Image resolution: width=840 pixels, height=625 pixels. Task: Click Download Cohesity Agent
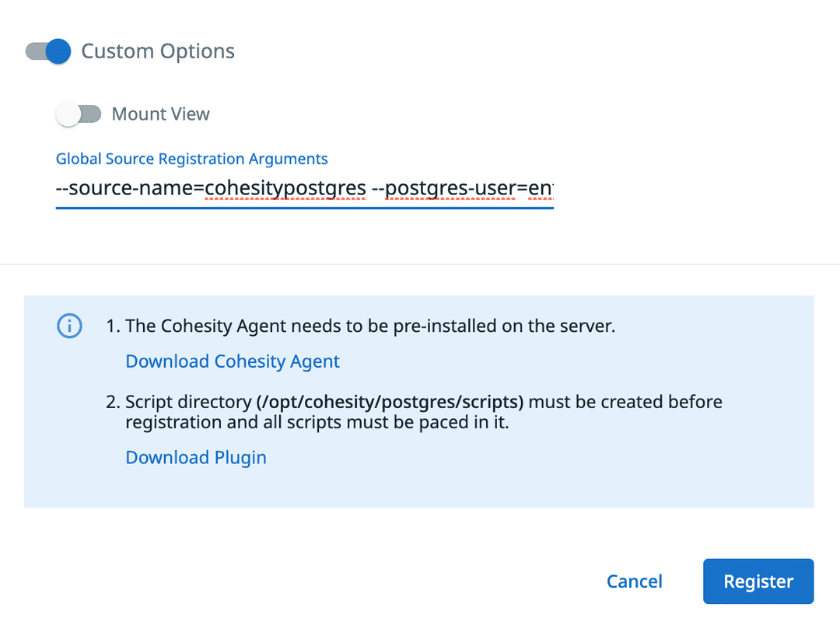coord(232,361)
